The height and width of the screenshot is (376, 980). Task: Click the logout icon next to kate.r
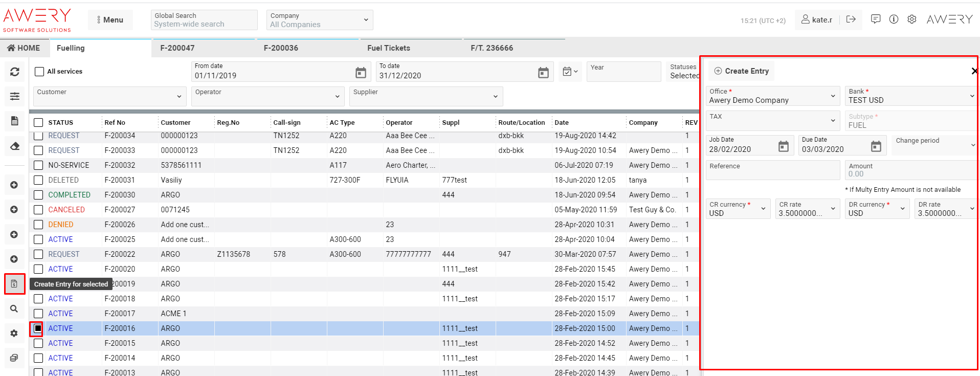(x=851, y=19)
